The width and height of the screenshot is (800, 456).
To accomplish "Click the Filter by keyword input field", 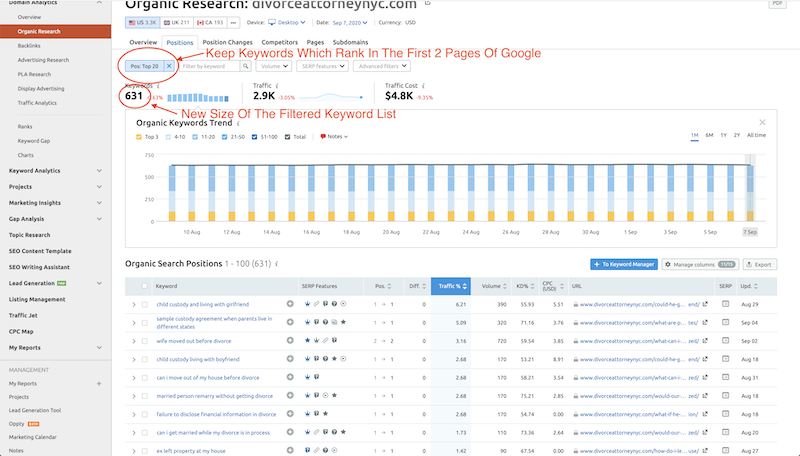I will tap(210, 66).
